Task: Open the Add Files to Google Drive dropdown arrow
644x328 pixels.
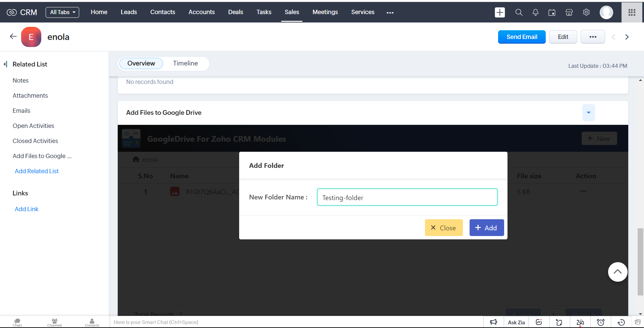Action: coord(588,113)
